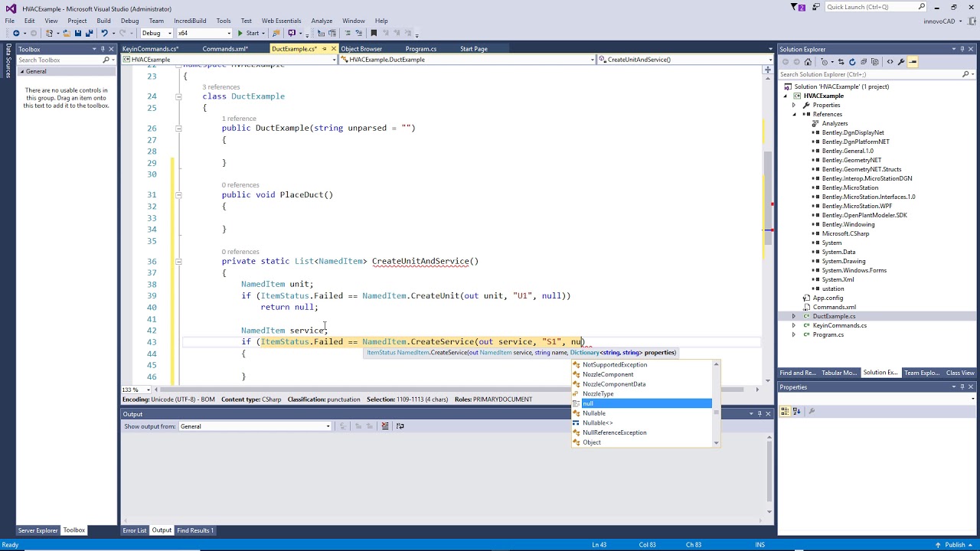Open the IncrediBuild menu
The image size is (980, 551).
click(190, 21)
